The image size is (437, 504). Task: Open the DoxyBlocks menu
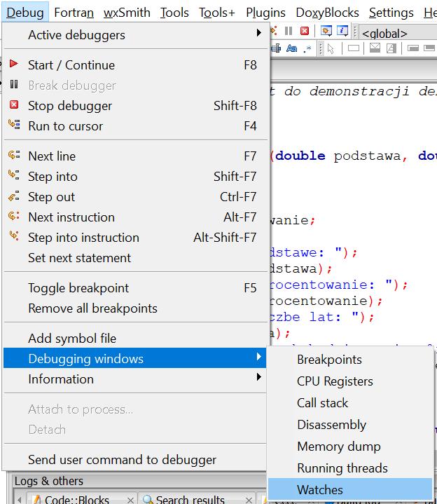pyautogui.click(x=327, y=13)
